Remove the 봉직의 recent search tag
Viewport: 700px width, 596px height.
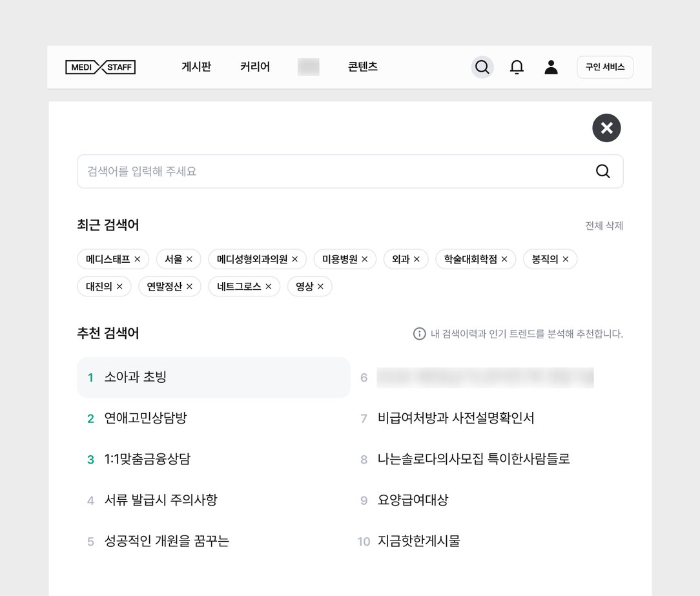(566, 260)
